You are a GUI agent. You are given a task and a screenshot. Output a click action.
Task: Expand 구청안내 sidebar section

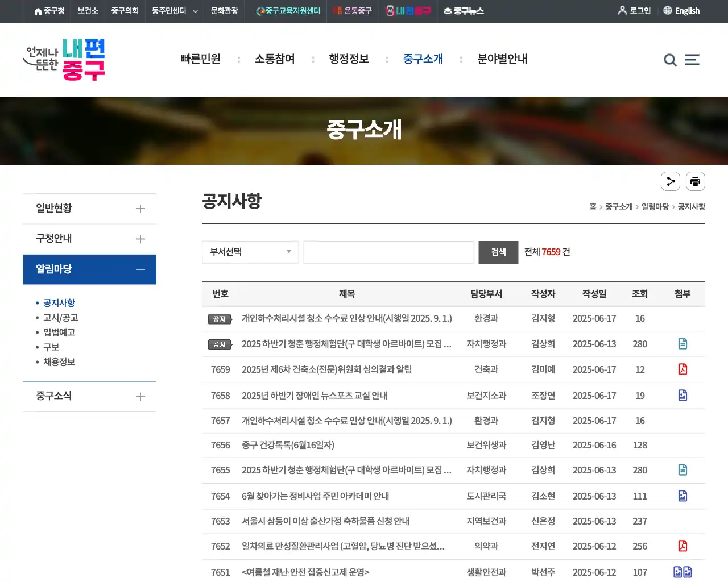click(x=89, y=239)
